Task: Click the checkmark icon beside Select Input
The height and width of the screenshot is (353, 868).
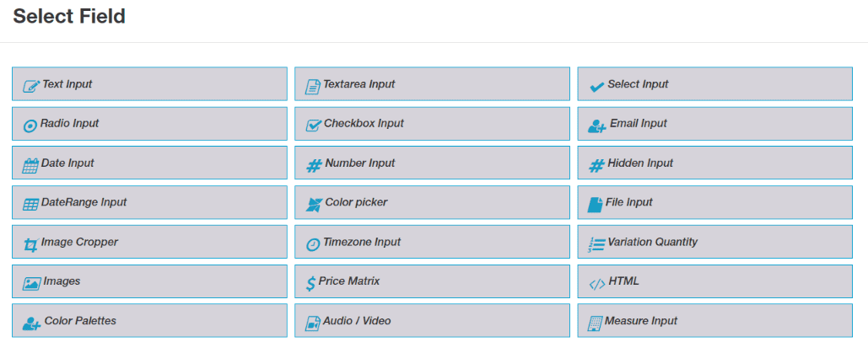Action: 596,86
